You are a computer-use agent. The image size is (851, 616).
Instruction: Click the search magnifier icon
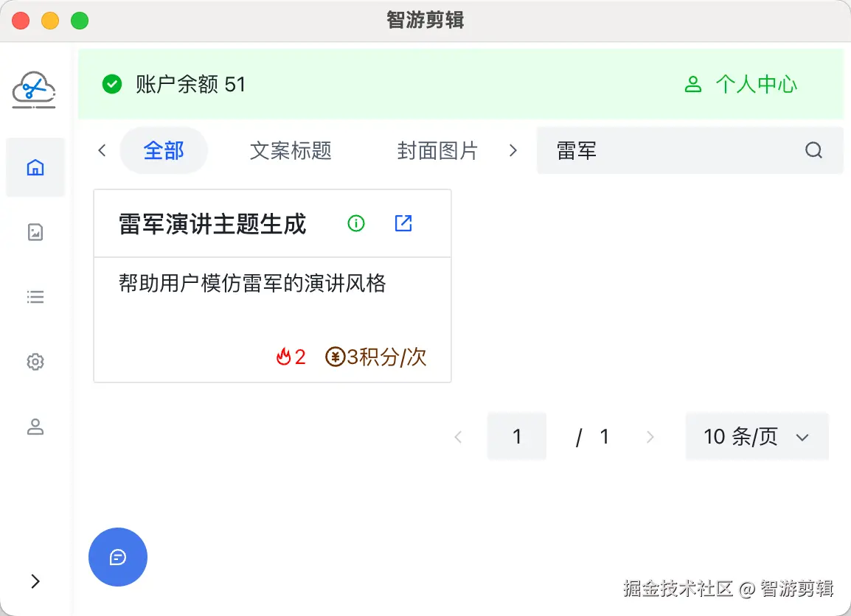pyautogui.click(x=813, y=150)
